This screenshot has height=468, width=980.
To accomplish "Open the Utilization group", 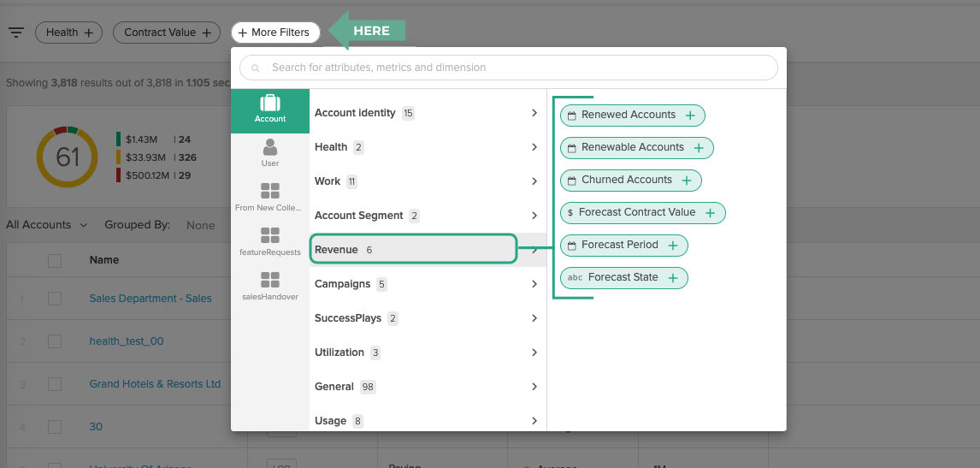I will coord(428,352).
